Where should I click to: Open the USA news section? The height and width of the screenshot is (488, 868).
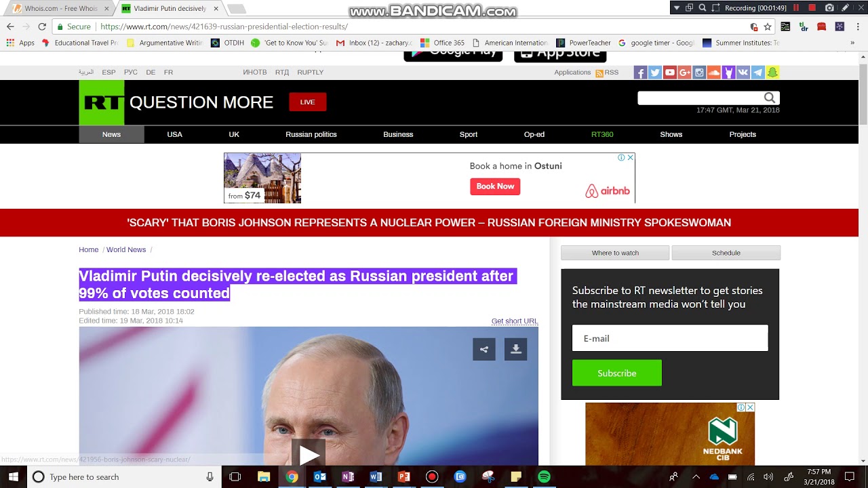click(x=175, y=134)
